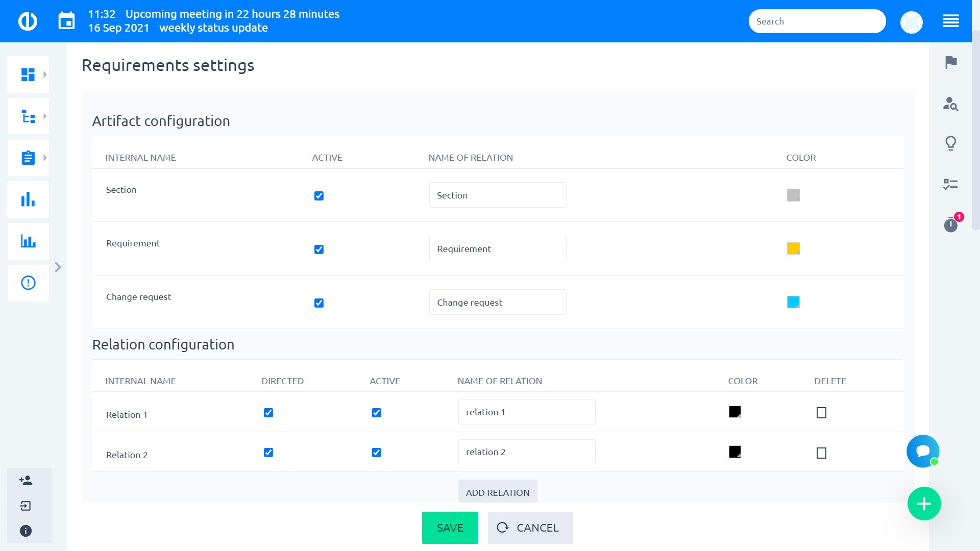Click the ADD RELATION button

pos(498,492)
